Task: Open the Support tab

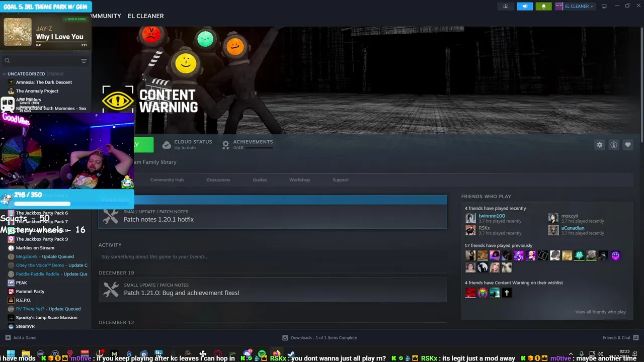Action: point(341,179)
